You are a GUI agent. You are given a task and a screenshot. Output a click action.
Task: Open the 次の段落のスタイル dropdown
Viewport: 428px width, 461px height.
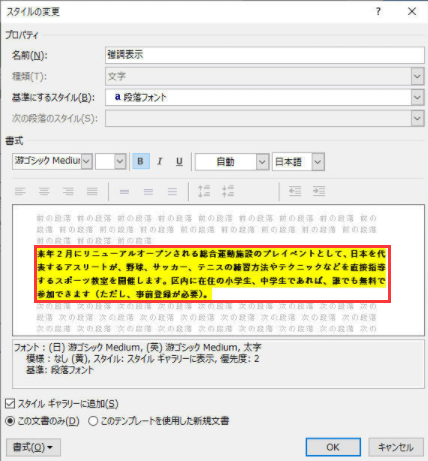[417, 118]
